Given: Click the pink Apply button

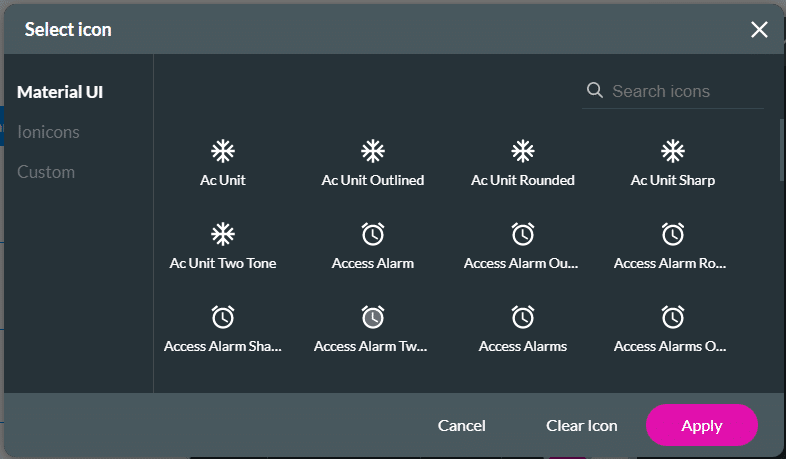Looking at the screenshot, I should [702, 426].
